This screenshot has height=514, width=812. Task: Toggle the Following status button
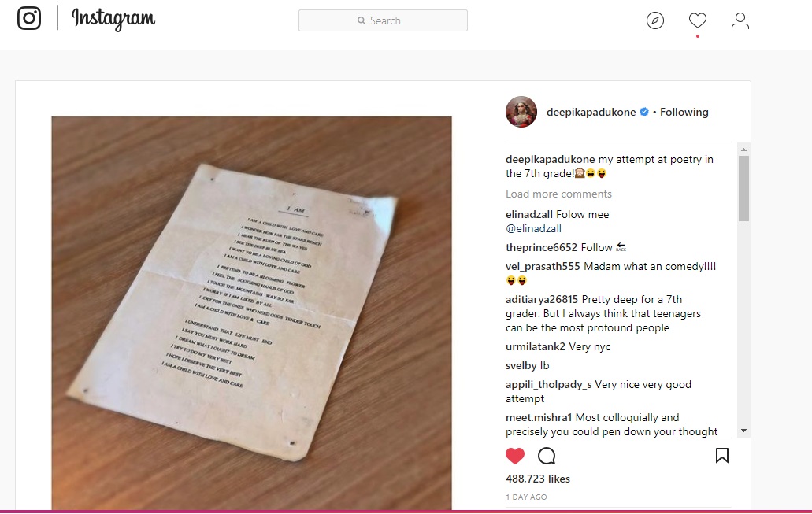click(684, 112)
